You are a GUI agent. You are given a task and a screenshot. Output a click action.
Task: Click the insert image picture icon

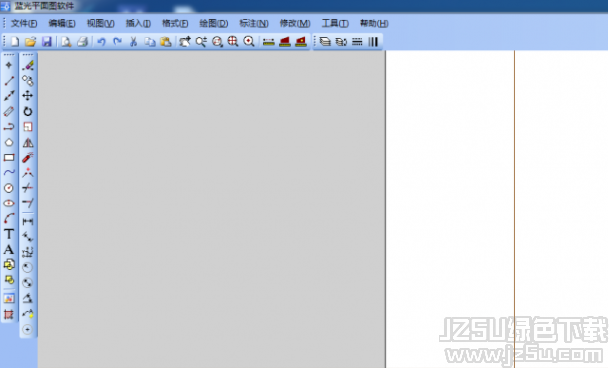[x=9, y=298]
